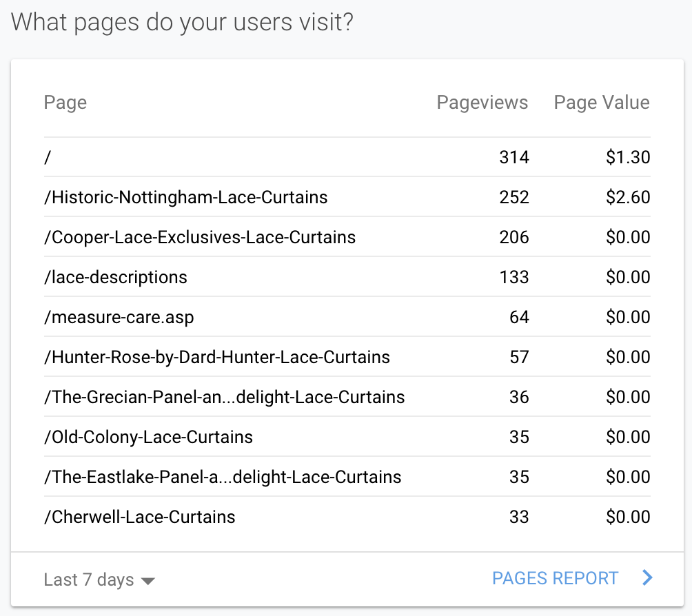Screen dimensions: 692x616
Task: Open /Hunter-Rose-by-Dard-Hunter-Lace-Curtains entry
Action: point(216,357)
